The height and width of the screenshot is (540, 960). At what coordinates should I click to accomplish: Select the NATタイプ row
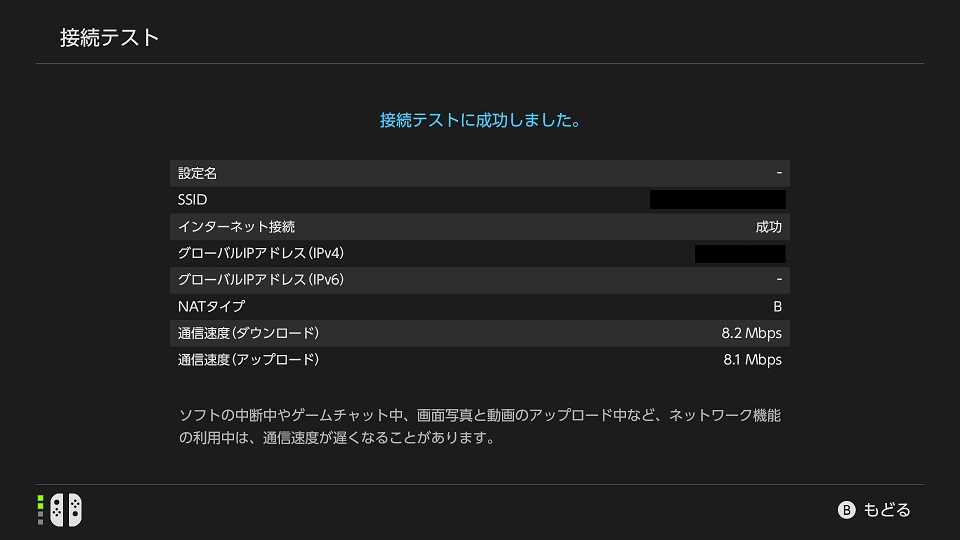pyautogui.click(x=480, y=306)
